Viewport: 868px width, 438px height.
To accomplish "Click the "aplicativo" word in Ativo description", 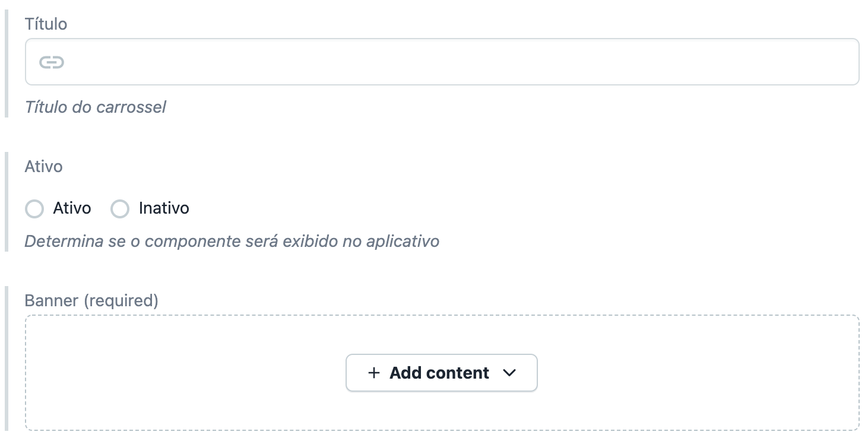I will [403, 242].
